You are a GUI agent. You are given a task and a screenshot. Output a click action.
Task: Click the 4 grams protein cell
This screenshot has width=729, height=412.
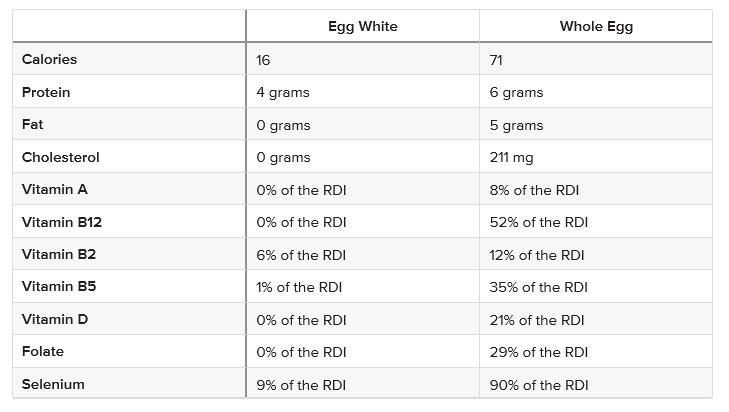[x=283, y=92]
